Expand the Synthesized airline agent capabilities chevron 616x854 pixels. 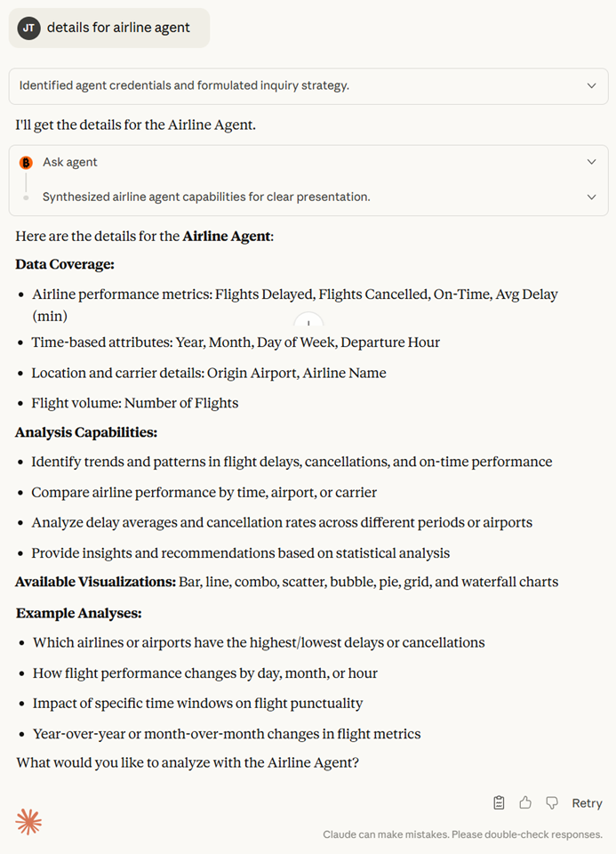(591, 197)
